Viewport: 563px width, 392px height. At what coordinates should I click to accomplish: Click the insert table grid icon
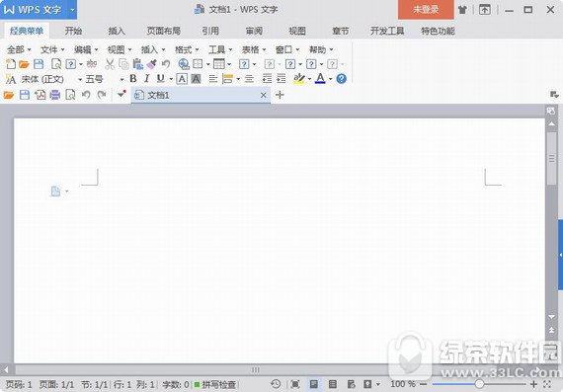pos(218,64)
